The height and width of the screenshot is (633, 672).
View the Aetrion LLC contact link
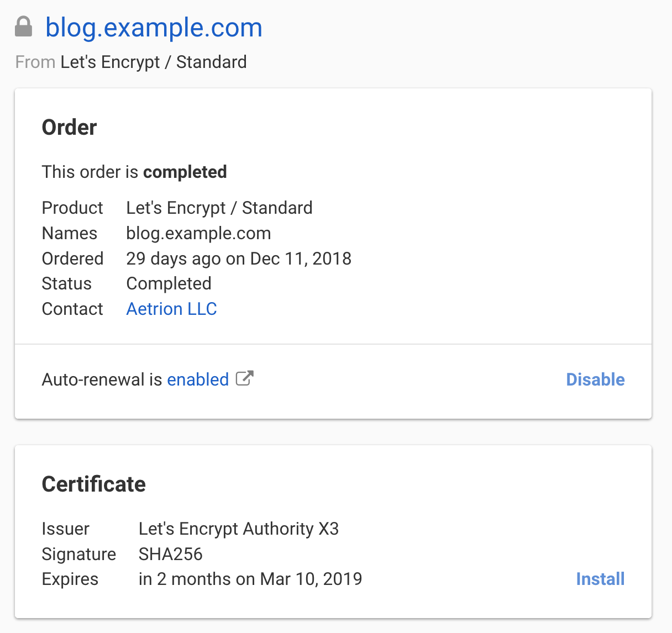tap(171, 309)
